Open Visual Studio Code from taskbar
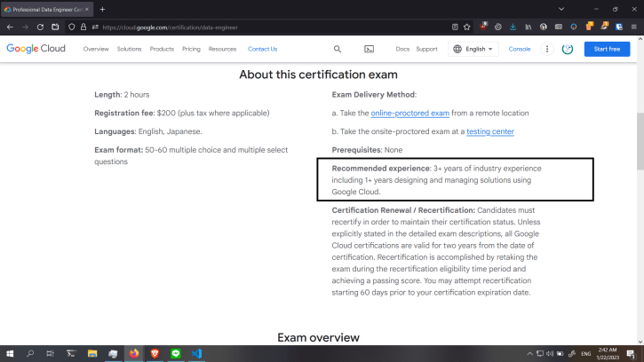 click(x=196, y=353)
